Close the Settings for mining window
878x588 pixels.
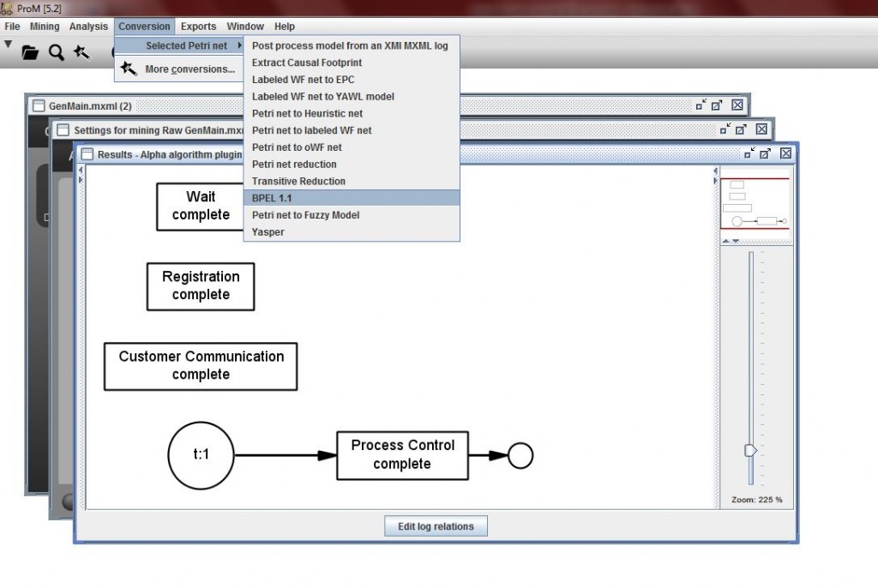click(x=761, y=129)
